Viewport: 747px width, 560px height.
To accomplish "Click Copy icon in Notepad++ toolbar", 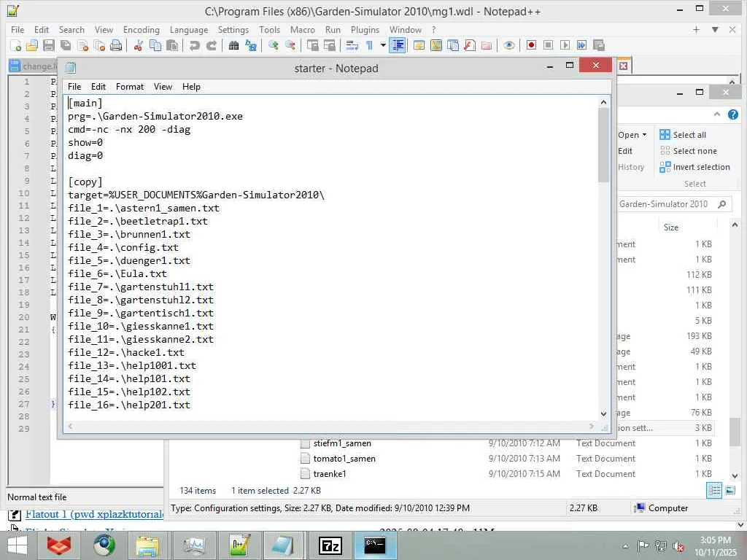I will pos(155,45).
